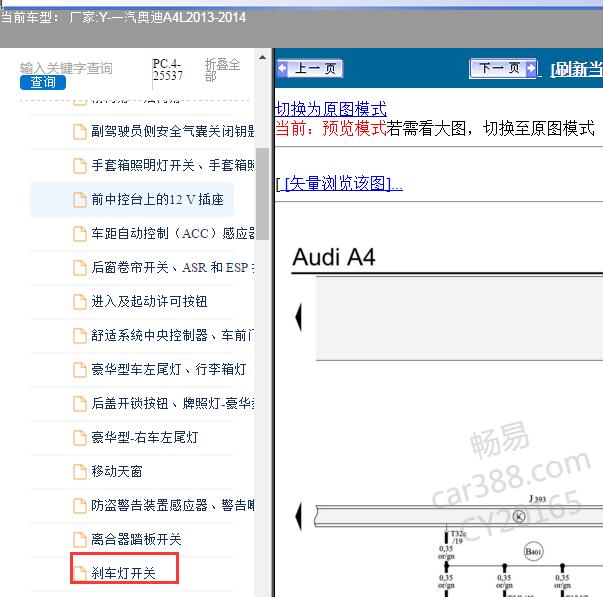Viewport: 603px width, 597px height.
Task: Click the T32c/19 connector label
Action: click(458, 537)
